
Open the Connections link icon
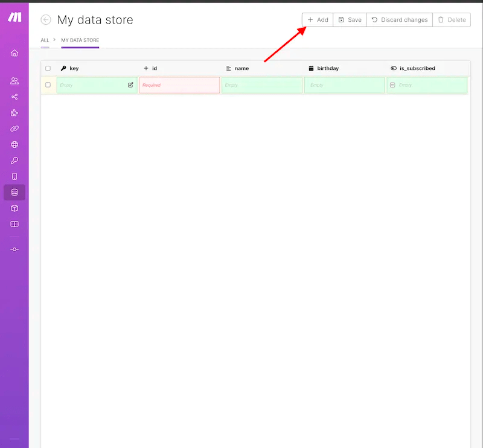[14, 128]
